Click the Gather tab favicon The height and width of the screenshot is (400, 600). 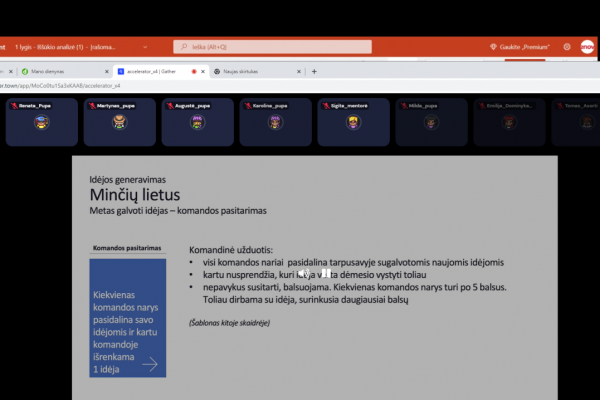tap(121, 72)
